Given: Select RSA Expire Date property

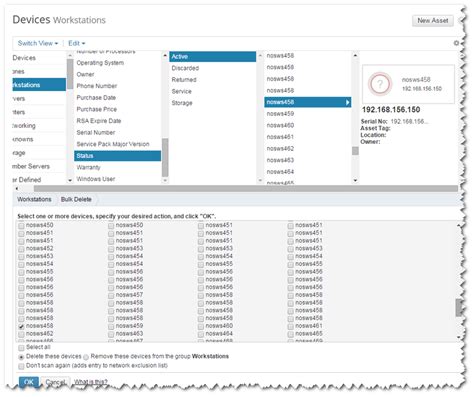Looking at the screenshot, I should [x=99, y=121].
